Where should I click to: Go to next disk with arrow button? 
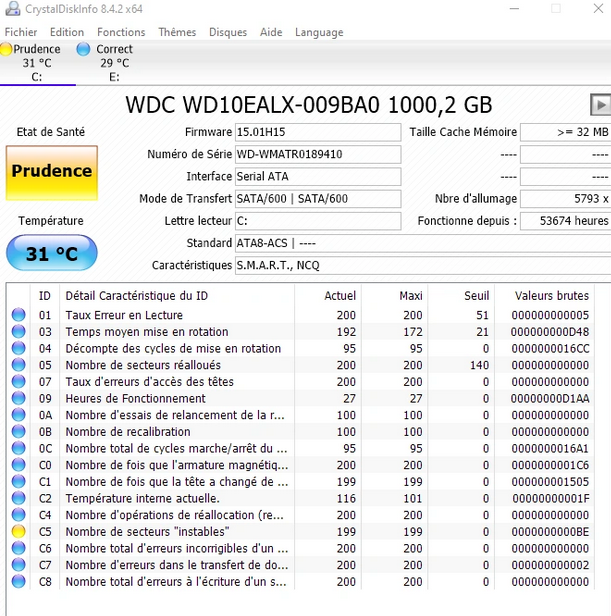(600, 104)
